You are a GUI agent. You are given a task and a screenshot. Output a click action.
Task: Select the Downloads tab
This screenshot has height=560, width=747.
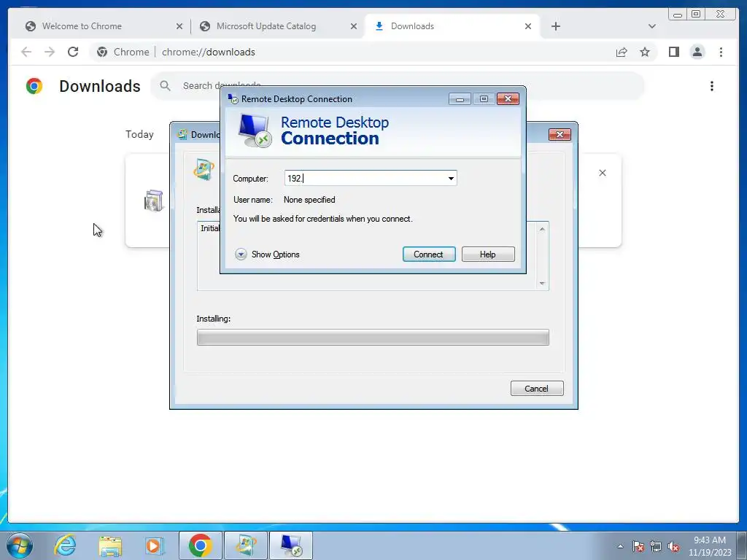(x=452, y=26)
